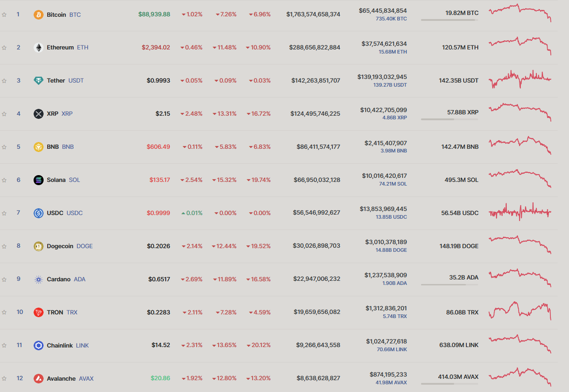Screen dimensions: 569x392
Task: Click the BNB logo icon
Action: tap(39, 147)
